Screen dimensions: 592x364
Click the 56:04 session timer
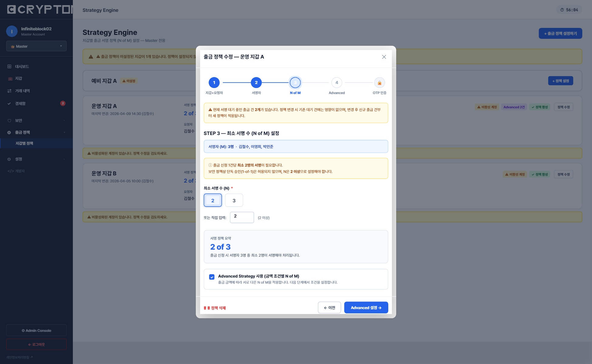[569, 10]
